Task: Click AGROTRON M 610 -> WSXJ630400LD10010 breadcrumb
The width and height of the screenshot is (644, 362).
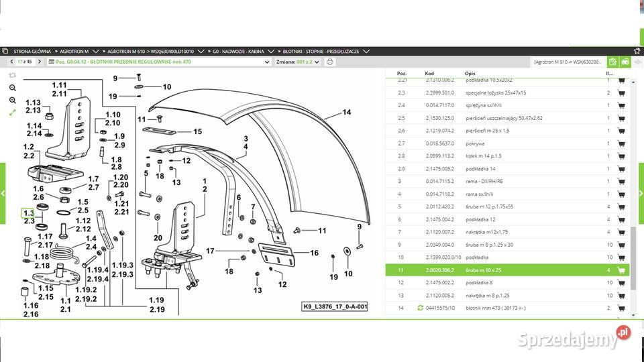Action: [x=150, y=52]
